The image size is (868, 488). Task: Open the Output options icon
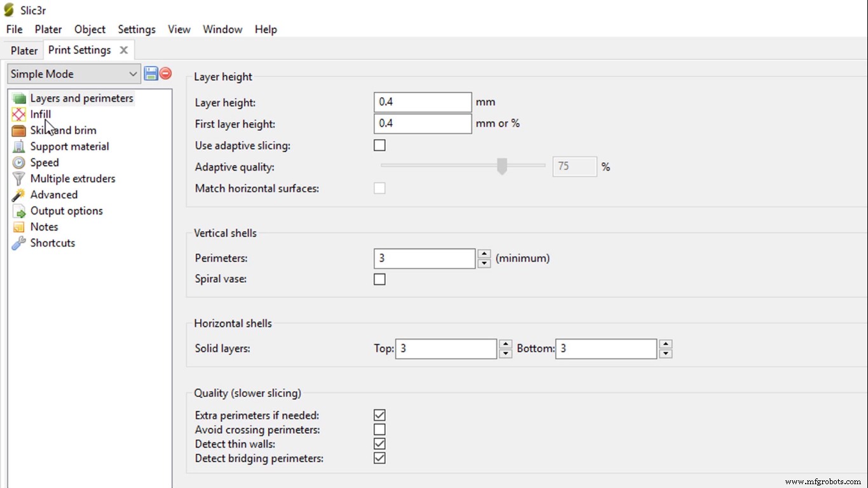[x=19, y=211]
